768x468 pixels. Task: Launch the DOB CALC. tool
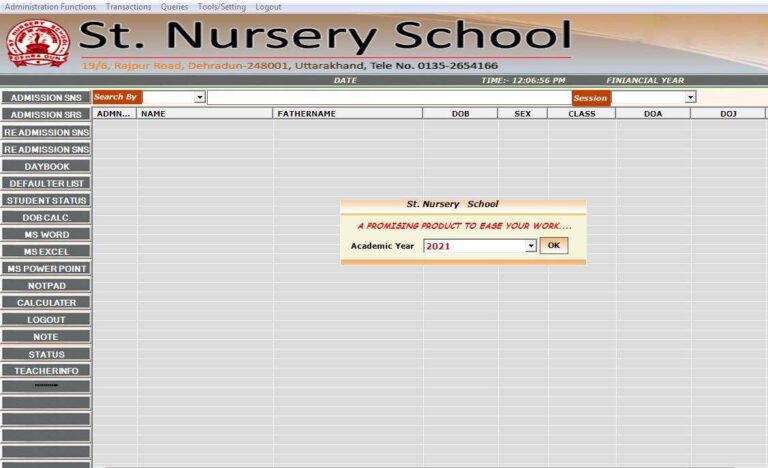click(x=46, y=217)
